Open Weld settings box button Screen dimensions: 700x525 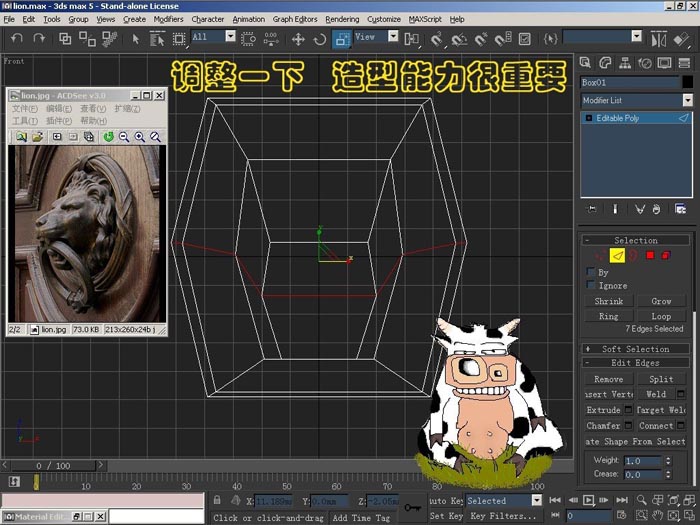click(x=681, y=394)
